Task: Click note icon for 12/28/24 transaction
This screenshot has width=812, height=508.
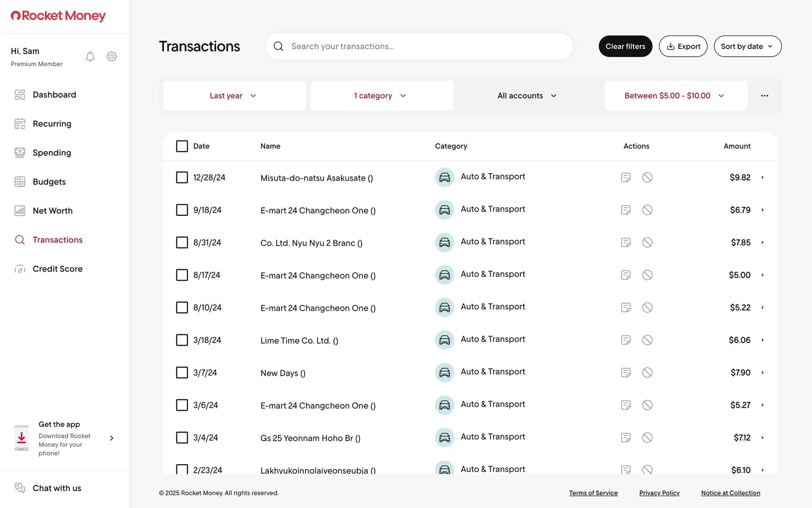Action: pos(626,177)
